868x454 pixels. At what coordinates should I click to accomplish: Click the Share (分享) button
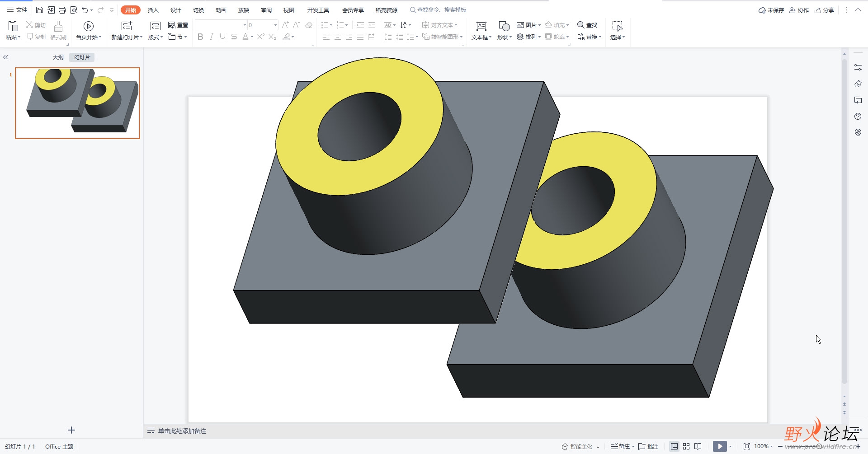824,10
